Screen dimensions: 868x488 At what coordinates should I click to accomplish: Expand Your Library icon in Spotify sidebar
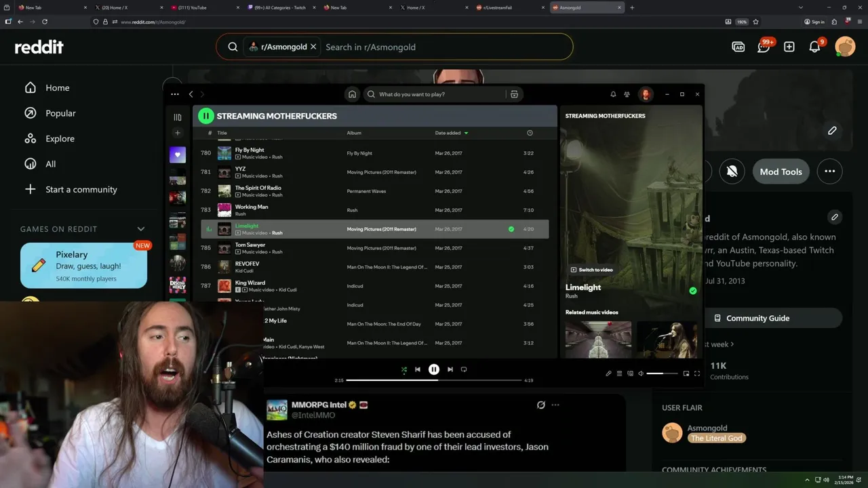click(178, 117)
